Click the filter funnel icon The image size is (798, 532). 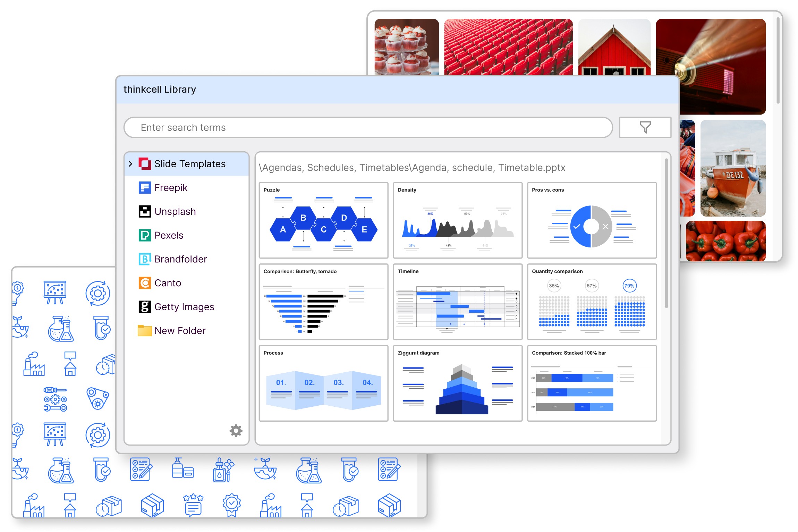pyautogui.click(x=645, y=127)
